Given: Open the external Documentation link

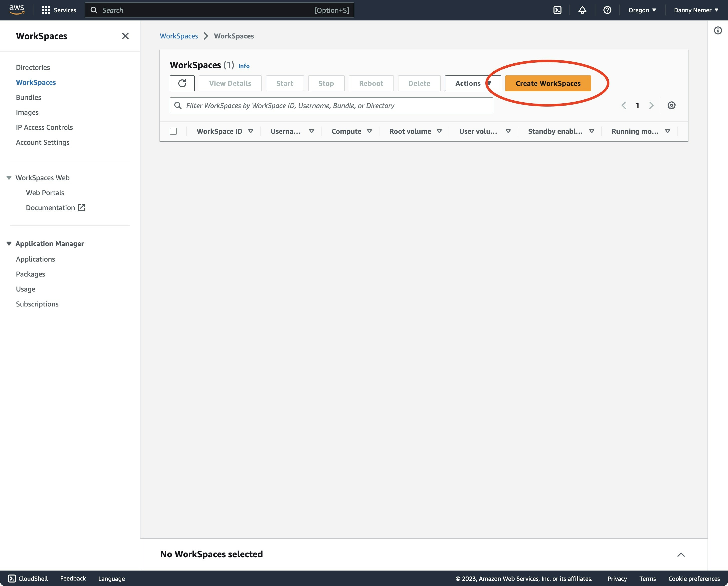Looking at the screenshot, I should click(55, 208).
